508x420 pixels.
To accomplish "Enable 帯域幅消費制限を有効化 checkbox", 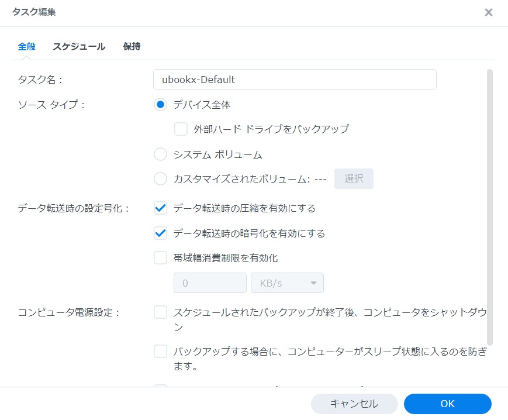I will 160,257.
